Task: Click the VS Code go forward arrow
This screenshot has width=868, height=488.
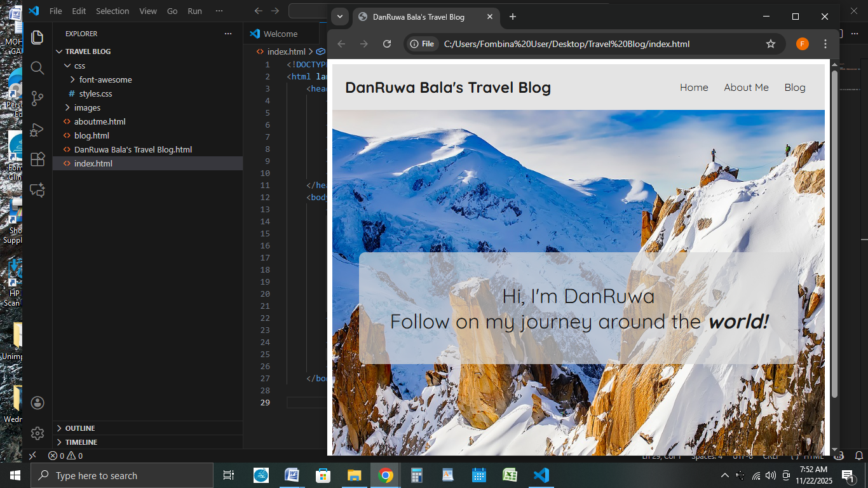Action: coord(275,11)
